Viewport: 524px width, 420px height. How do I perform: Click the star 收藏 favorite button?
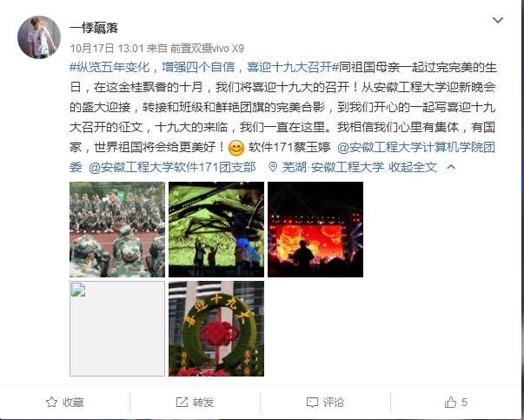[x=65, y=402]
